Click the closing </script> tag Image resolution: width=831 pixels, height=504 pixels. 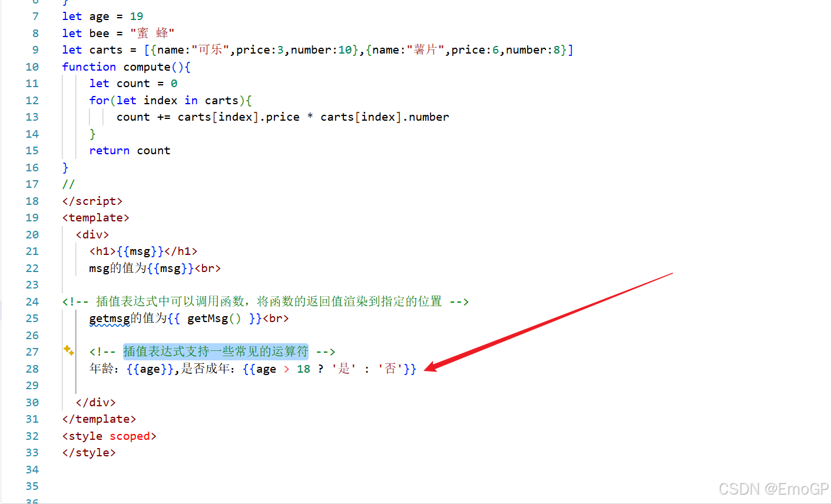92,201
